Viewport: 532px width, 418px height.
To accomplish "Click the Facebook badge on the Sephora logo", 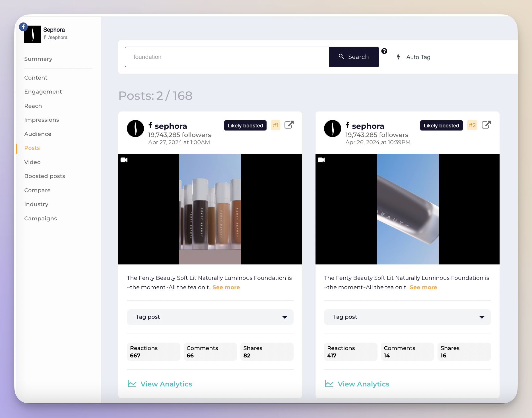I will [23, 27].
